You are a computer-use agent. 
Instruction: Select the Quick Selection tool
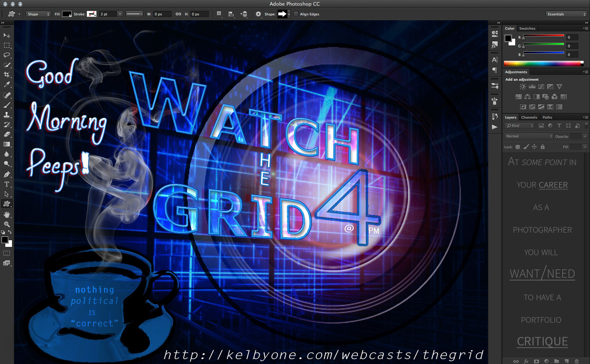coord(7,65)
